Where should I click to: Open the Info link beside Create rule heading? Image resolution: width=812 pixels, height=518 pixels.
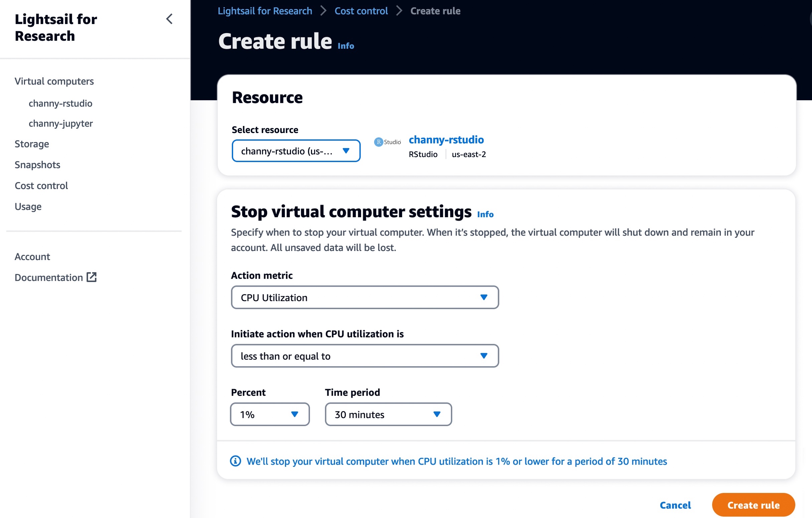(x=346, y=46)
